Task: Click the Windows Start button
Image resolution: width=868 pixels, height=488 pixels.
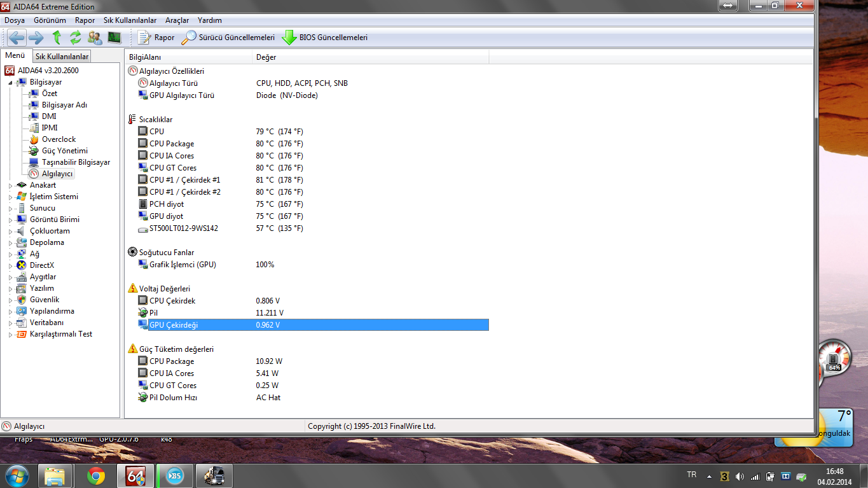Action: click(x=16, y=475)
